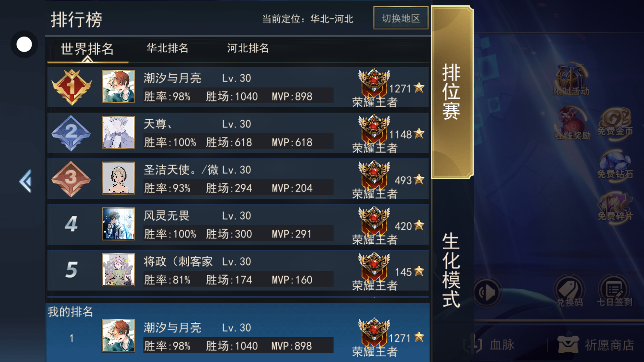644x362 pixels.
Task: Open the 在线奖励 reward bag icon
Action: 573,123
